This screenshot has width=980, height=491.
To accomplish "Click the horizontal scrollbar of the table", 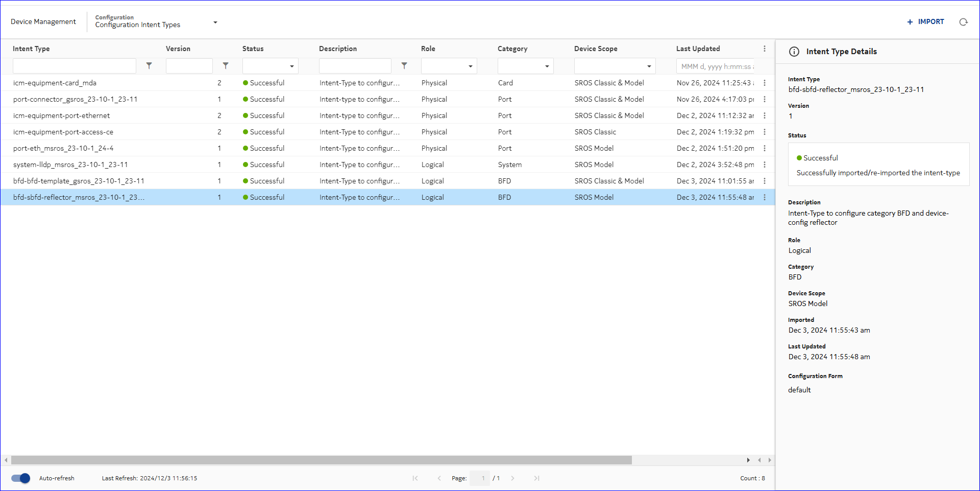I will (322, 460).
